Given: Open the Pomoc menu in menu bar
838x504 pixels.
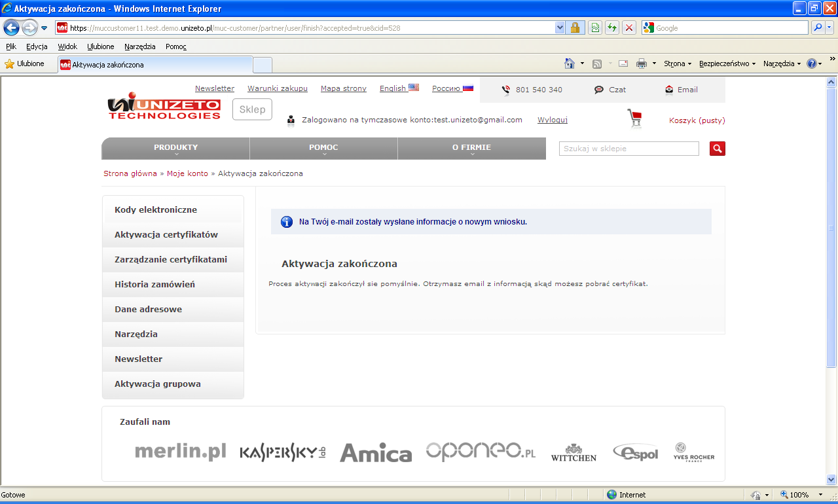Looking at the screenshot, I should (176, 46).
